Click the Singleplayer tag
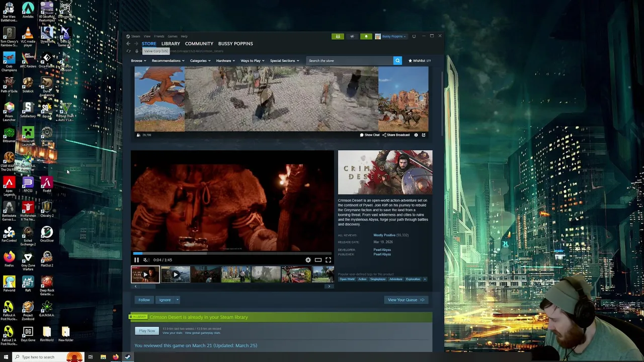 [x=377, y=279]
